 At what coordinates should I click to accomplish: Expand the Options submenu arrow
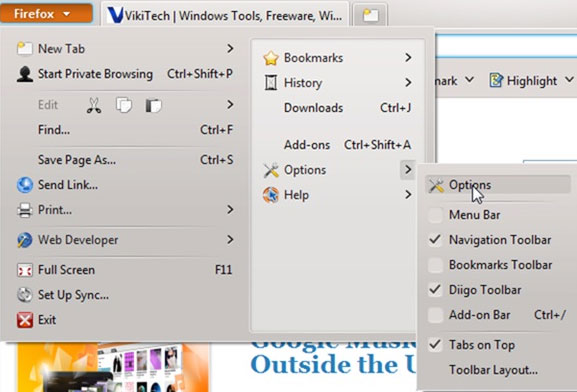tap(408, 170)
